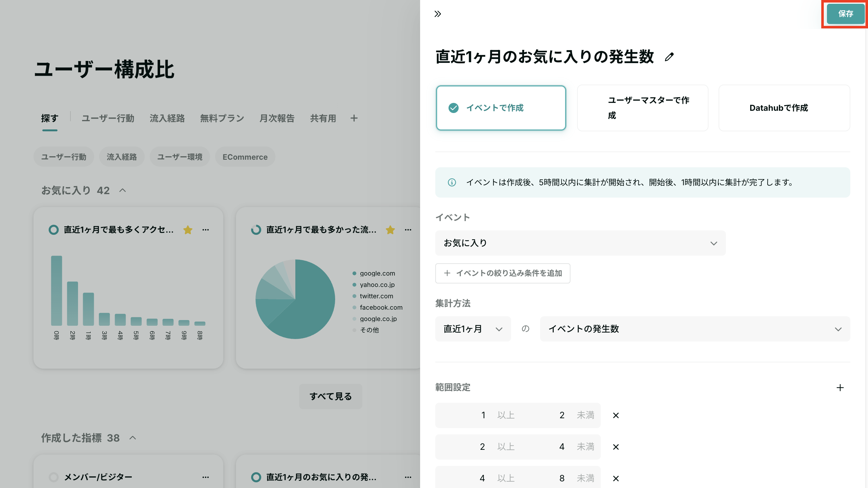The width and height of the screenshot is (868, 488).
Task: Switch to the 月次報告 tab
Action: [x=277, y=119]
